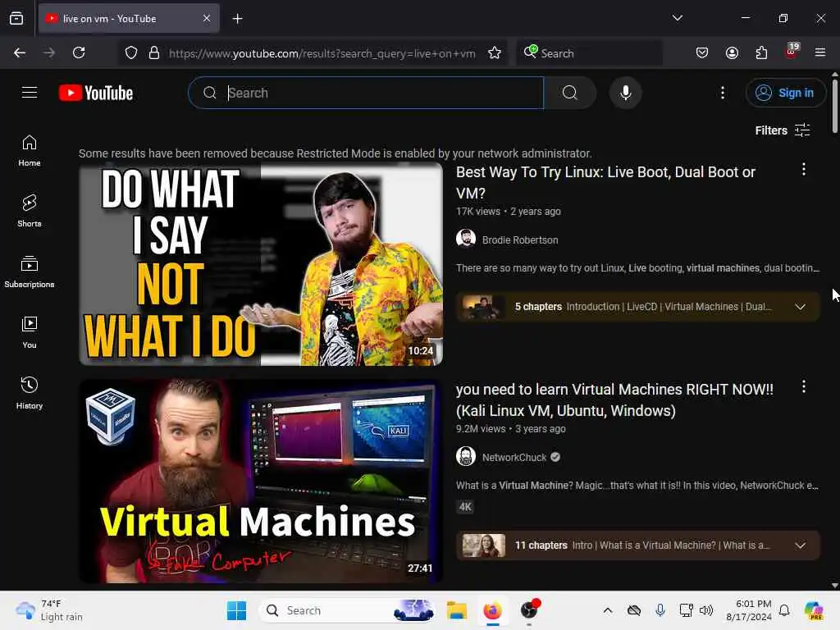
Task: Click the Firefox taskbar icon
Action: (x=492, y=610)
